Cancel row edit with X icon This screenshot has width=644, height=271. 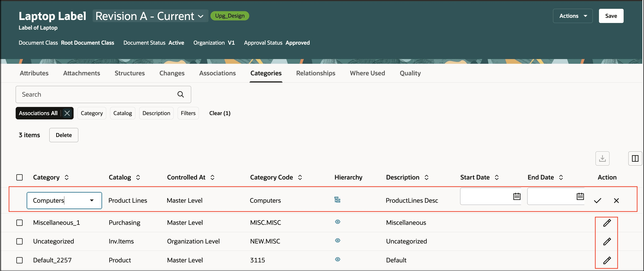pos(616,200)
